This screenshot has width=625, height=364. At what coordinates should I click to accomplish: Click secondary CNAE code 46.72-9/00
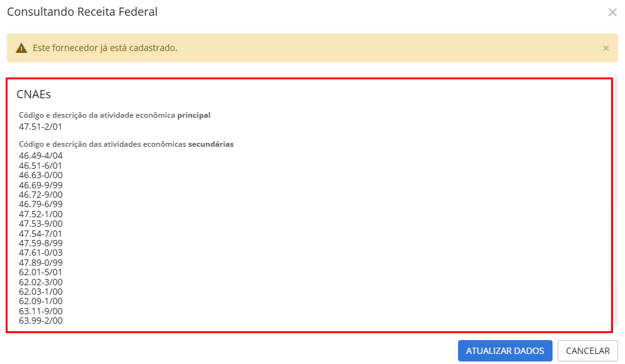[41, 195]
